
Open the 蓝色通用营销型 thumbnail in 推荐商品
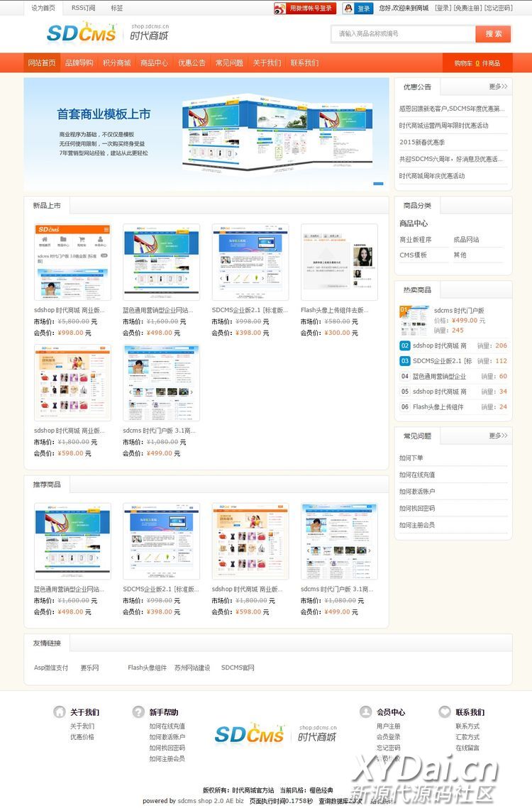click(72, 541)
